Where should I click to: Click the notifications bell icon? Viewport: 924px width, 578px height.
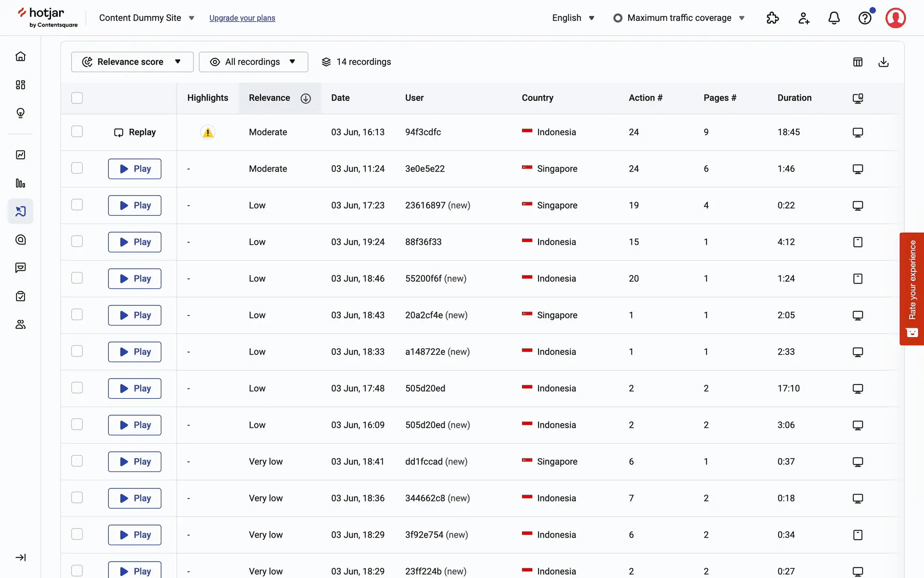pyautogui.click(x=834, y=18)
